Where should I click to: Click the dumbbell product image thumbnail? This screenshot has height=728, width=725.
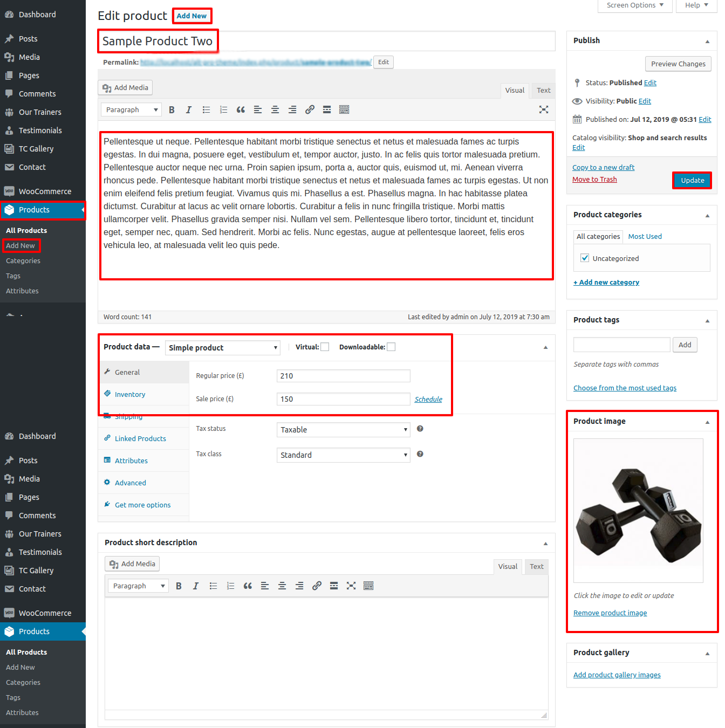(x=638, y=510)
